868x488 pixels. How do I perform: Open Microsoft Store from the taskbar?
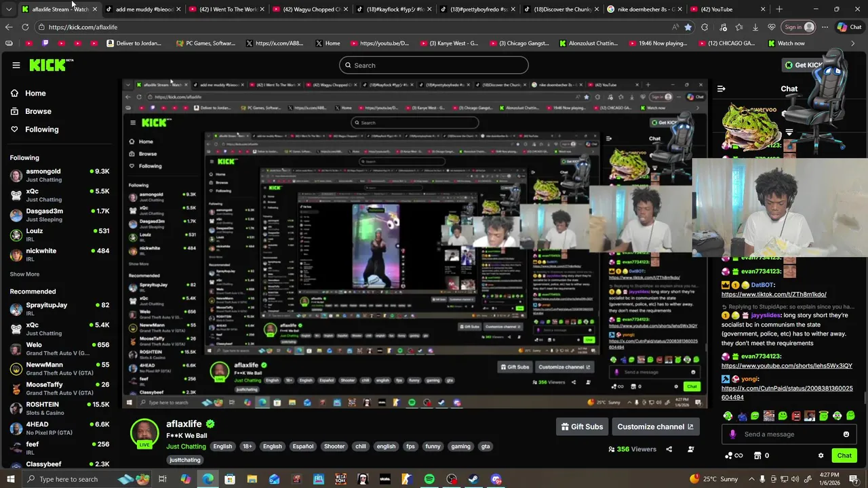230,479
